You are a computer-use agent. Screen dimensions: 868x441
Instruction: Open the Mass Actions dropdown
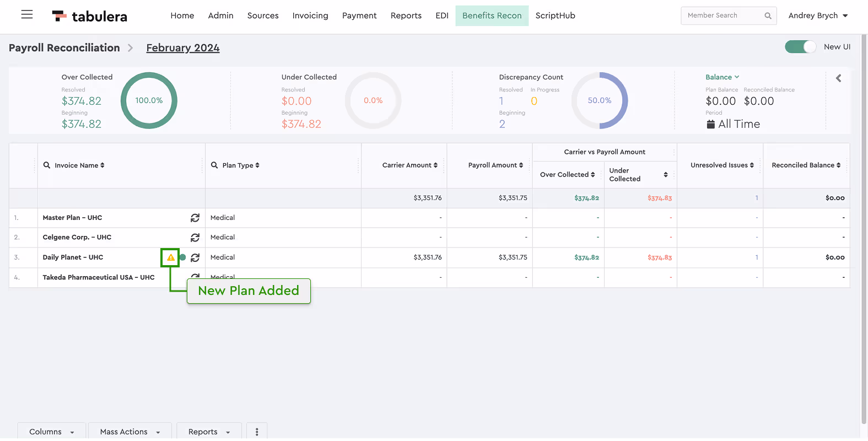[x=130, y=432]
